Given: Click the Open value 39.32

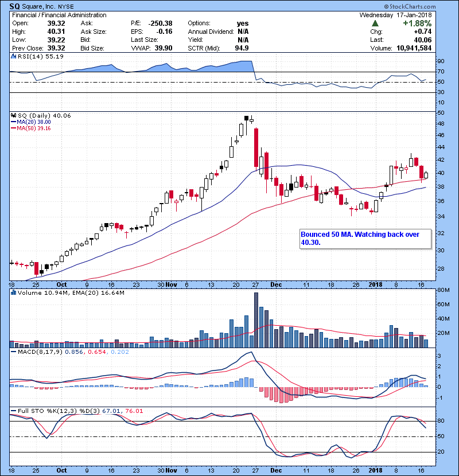Looking at the screenshot, I should click(x=56, y=24).
